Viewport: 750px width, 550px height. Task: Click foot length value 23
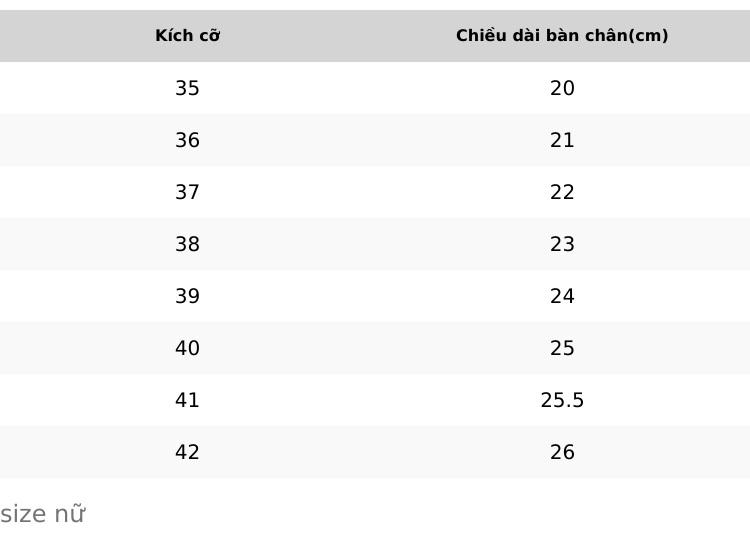(562, 244)
